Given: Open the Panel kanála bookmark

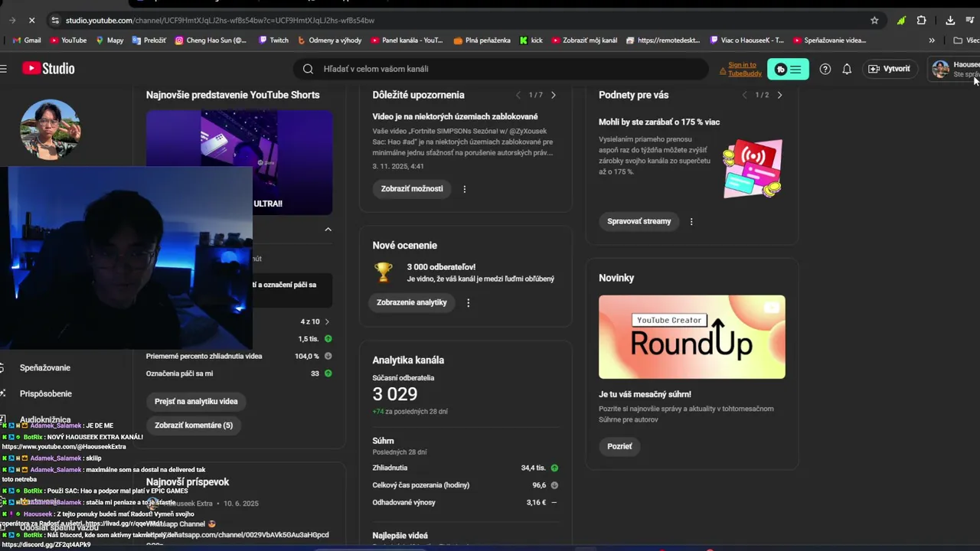Looking at the screenshot, I should pos(407,40).
